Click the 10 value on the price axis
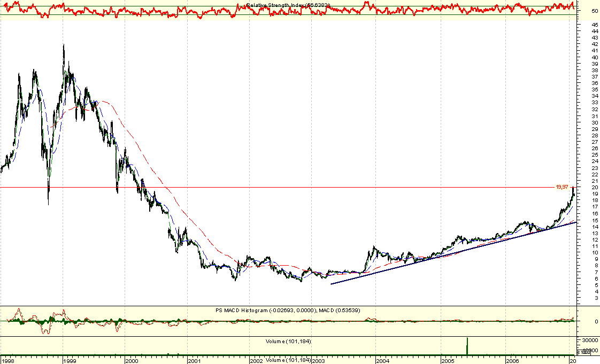The height and width of the screenshot is (364, 600). (x=595, y=253)
